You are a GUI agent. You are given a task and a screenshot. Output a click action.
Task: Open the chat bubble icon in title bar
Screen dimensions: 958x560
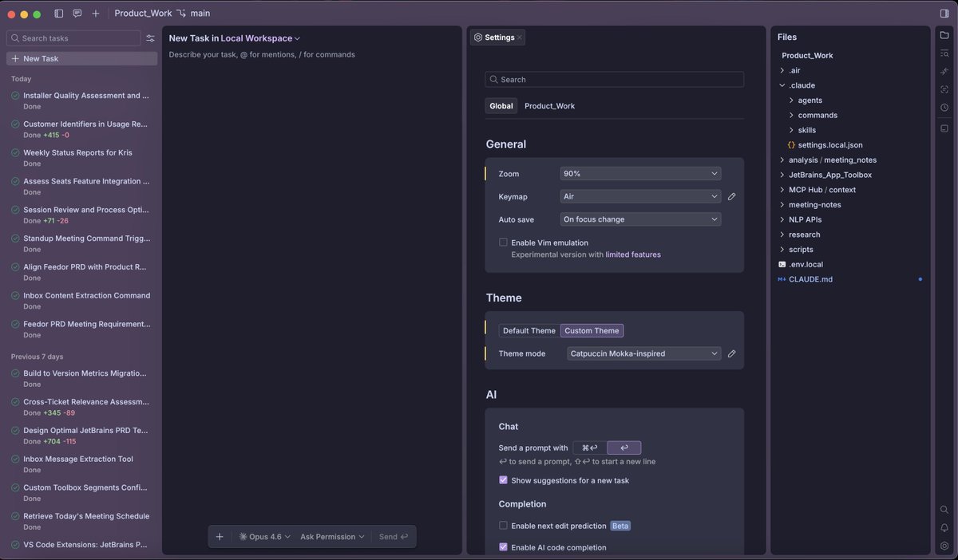pyautogui.click(x=77, y=14)
